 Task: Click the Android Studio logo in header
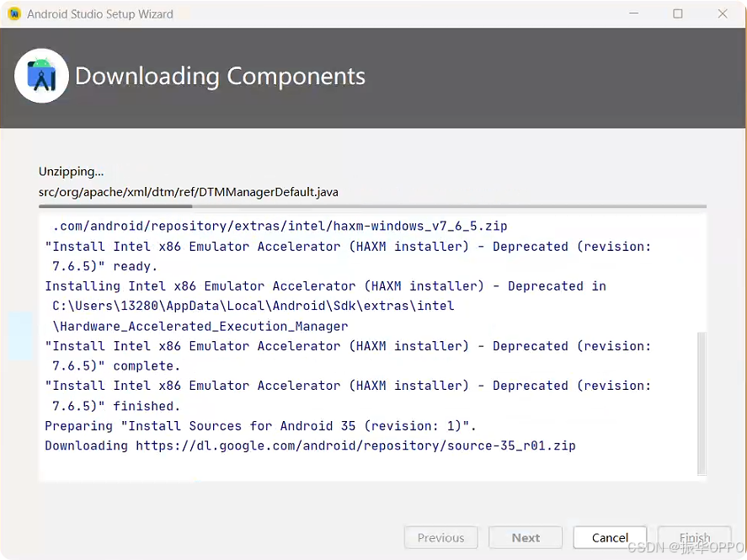coord(42,76)
